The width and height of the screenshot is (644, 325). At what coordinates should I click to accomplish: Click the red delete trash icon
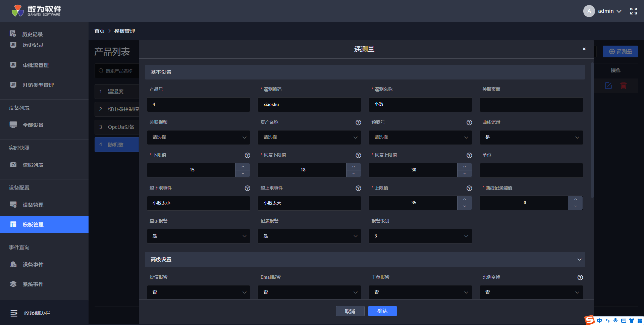[x=623, y=86]
